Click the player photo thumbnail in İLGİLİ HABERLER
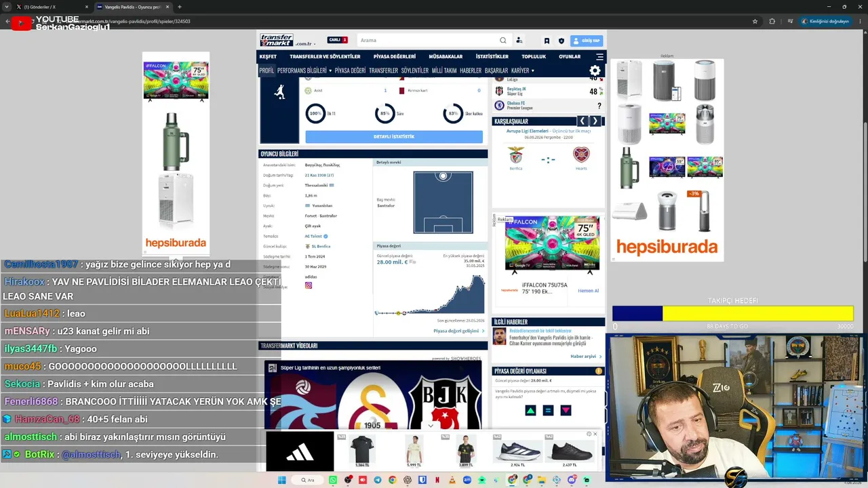 tap(500, 336)
